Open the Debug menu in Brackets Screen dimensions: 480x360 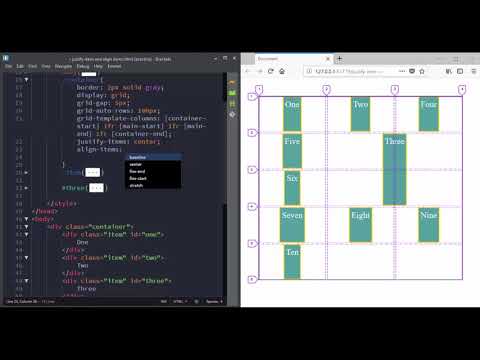coord(83,66)
